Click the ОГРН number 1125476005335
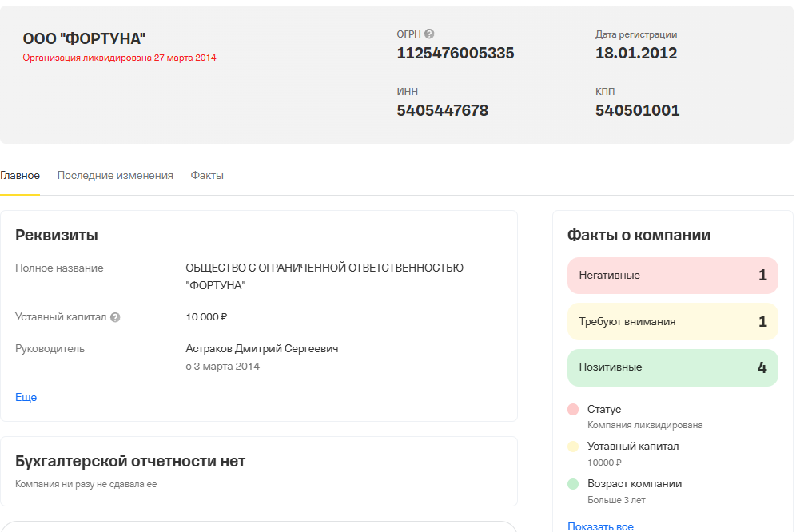The image size is (796, 532). tap(456, 54)
